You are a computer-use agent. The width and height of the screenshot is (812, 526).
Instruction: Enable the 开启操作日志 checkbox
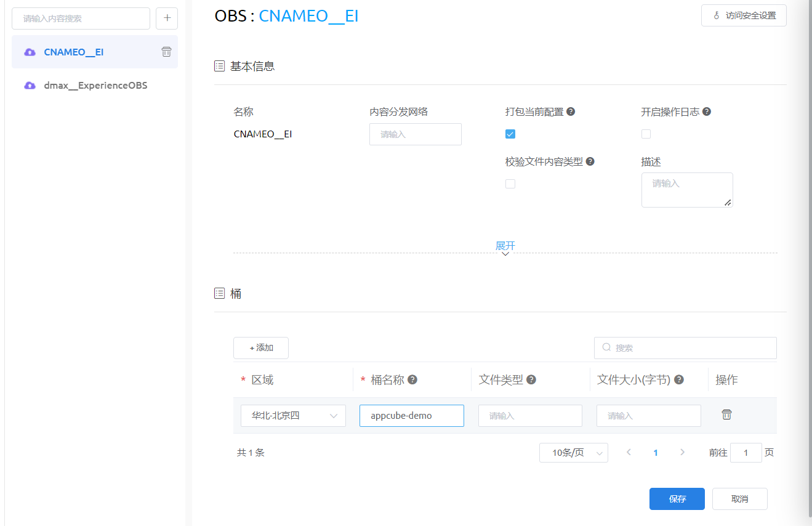pos(646,134)
